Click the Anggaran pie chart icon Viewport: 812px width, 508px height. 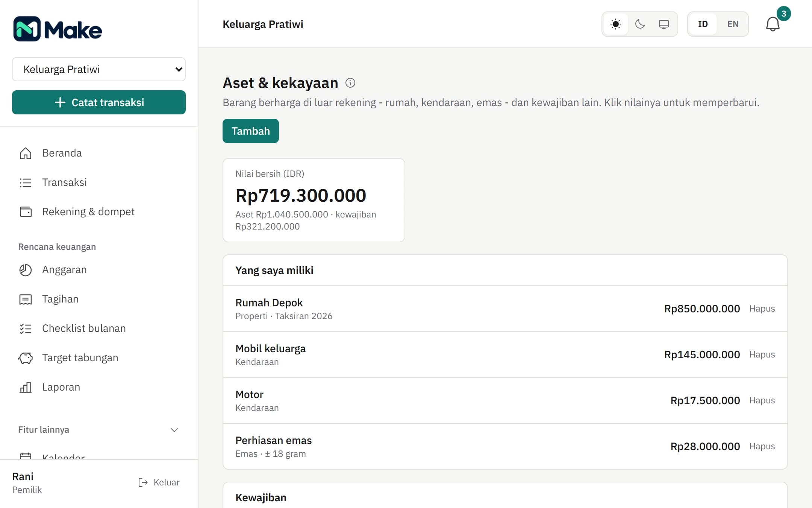[26, 270]
